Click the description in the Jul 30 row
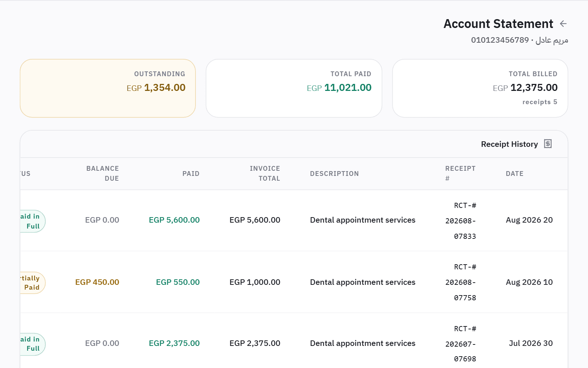Screen dimensions: 588x368 click(x=363, y=343)
